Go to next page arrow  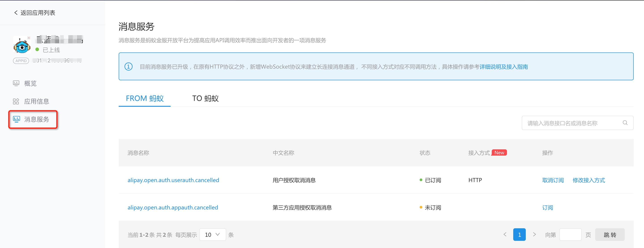pyautogui.click(x=534, y=235)
